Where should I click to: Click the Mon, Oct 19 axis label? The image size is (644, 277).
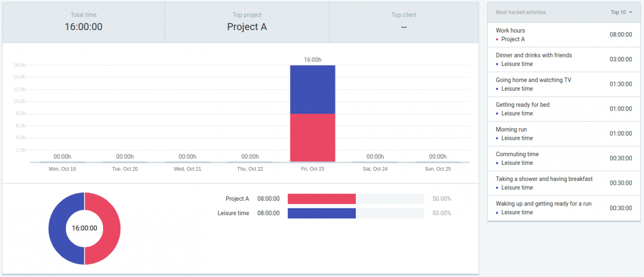click(62, 169)
